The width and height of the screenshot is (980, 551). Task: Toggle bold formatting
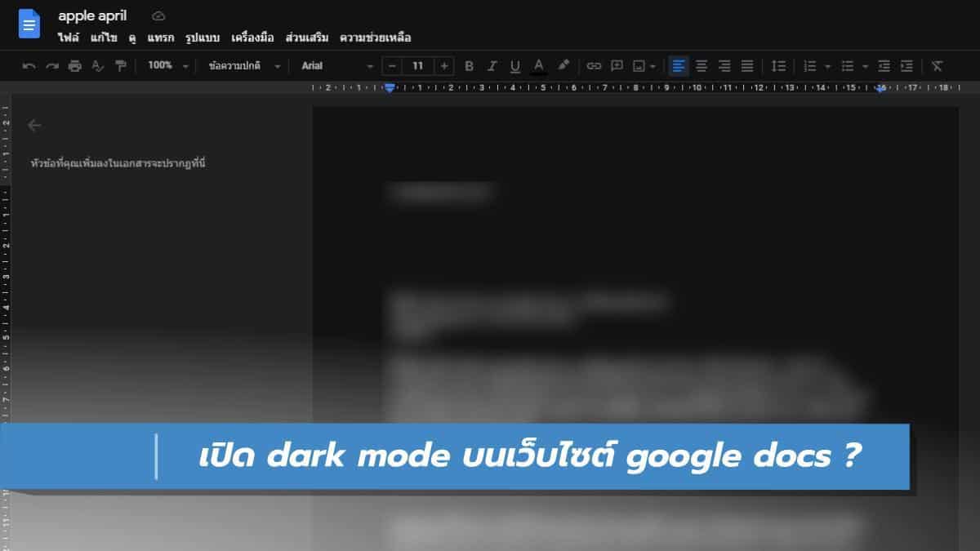tap(469, 66)
